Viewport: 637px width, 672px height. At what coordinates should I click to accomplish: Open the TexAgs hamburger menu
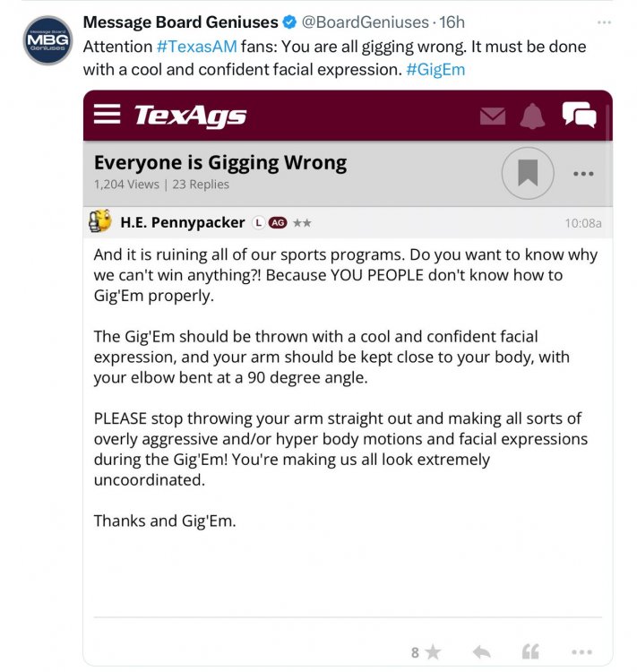(x=107, y=115)
